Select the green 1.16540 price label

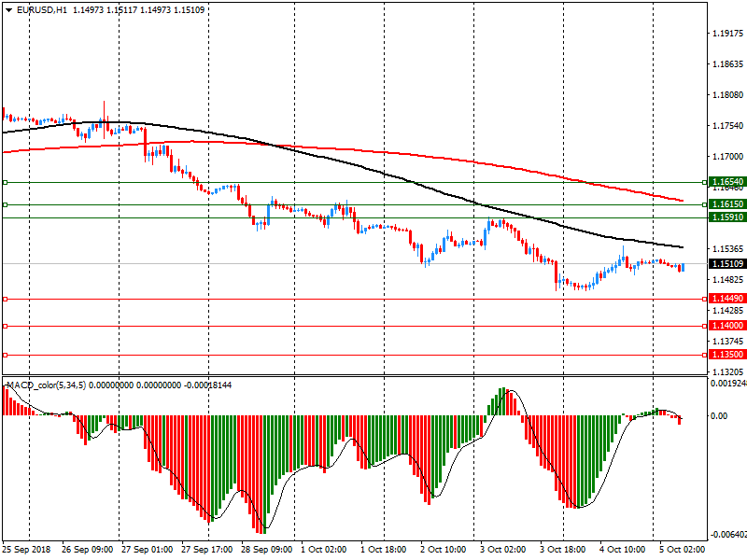[726, 182]
